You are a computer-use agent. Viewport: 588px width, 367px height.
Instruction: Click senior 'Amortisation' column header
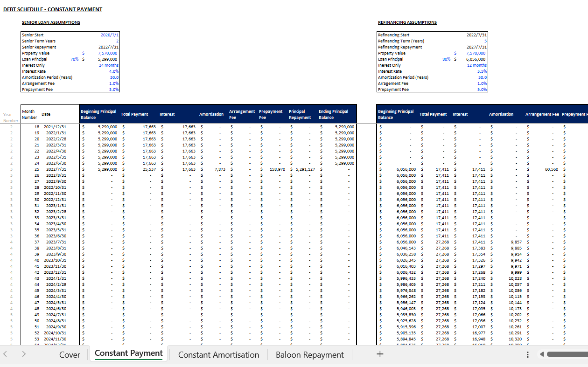click(211, 114)
